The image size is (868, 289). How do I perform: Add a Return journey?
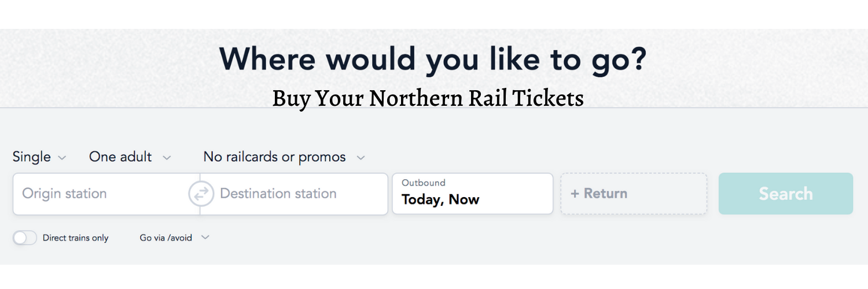[634, 194]
